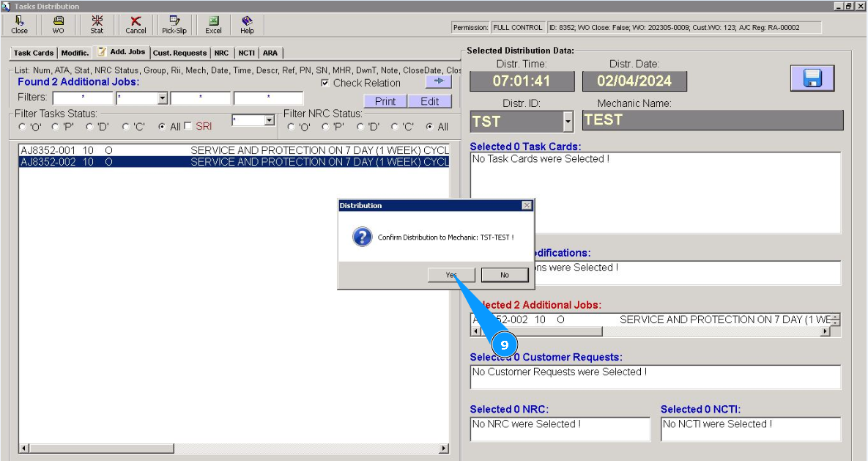Switch to the Task Cards tab

33,54
